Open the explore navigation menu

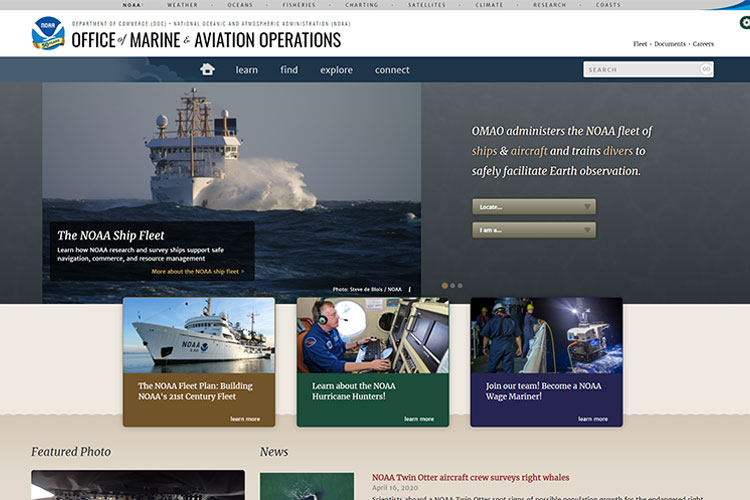[336, 70]
